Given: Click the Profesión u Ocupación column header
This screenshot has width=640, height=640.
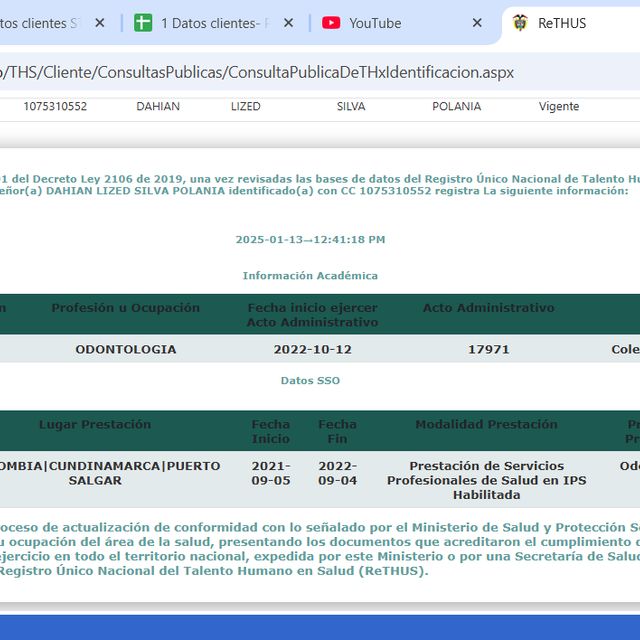Looking at the screenshot, I should point(126,308).
